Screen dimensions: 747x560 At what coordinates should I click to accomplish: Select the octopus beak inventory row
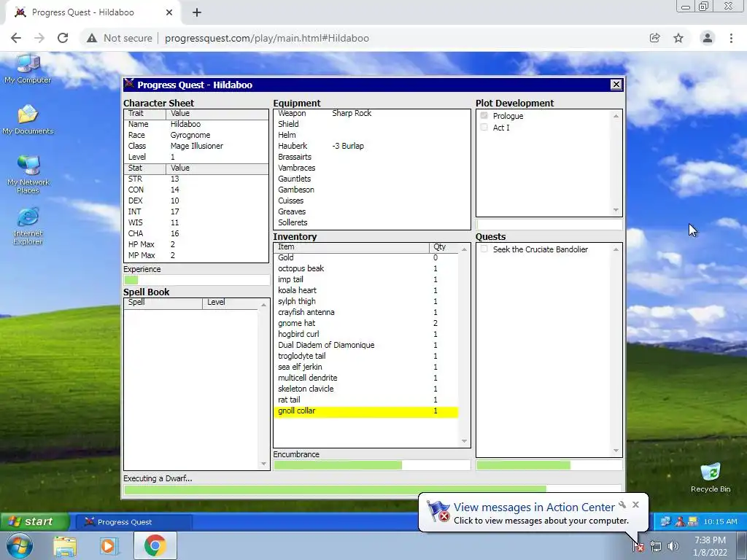point(365,268)
